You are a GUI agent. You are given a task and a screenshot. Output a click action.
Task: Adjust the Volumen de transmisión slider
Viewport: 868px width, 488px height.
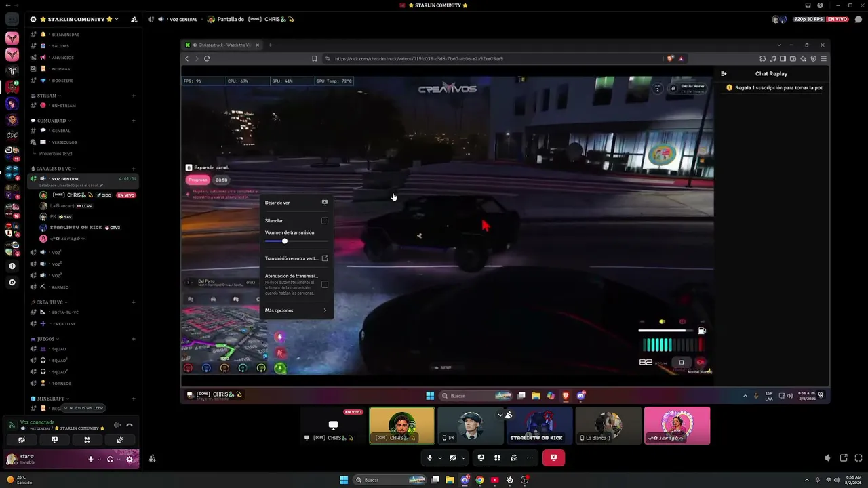pos(296,241)
